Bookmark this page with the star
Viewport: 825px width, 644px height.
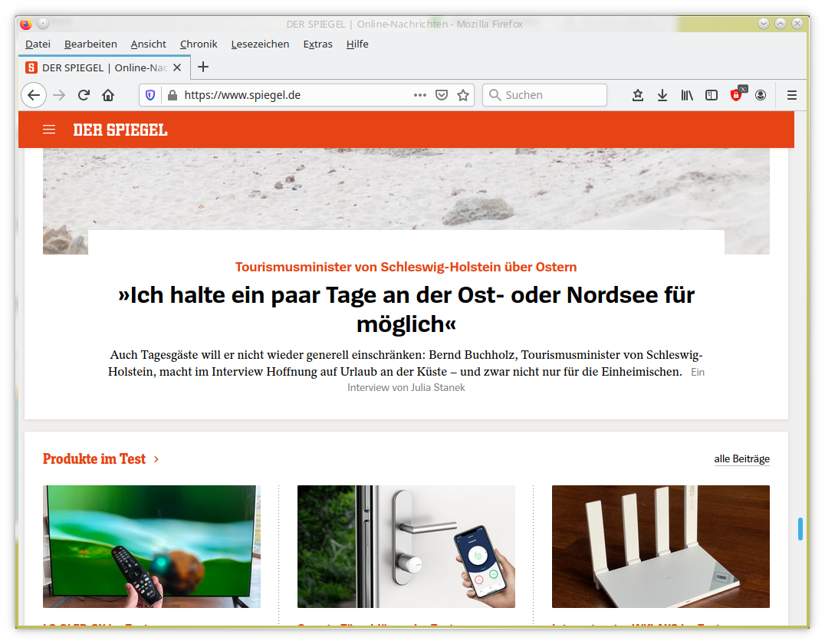point(463,95)
